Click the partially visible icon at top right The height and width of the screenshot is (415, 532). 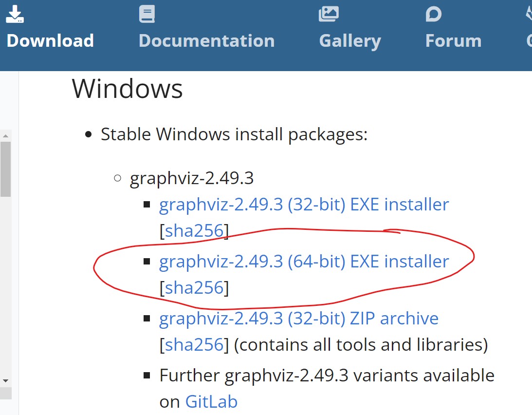pos(529,14)
